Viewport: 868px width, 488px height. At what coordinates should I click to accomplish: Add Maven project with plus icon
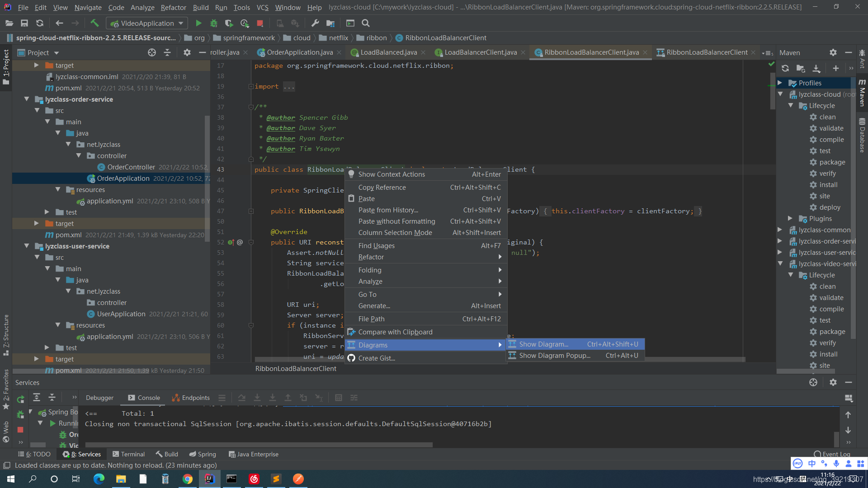836,68
